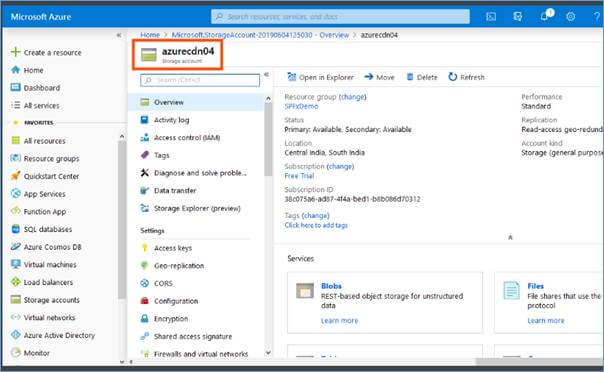Click the Blobs service icon
Image resolution: width=604 pixels, height=372 pixels.
pyautogui.click(x=305, y=291)
